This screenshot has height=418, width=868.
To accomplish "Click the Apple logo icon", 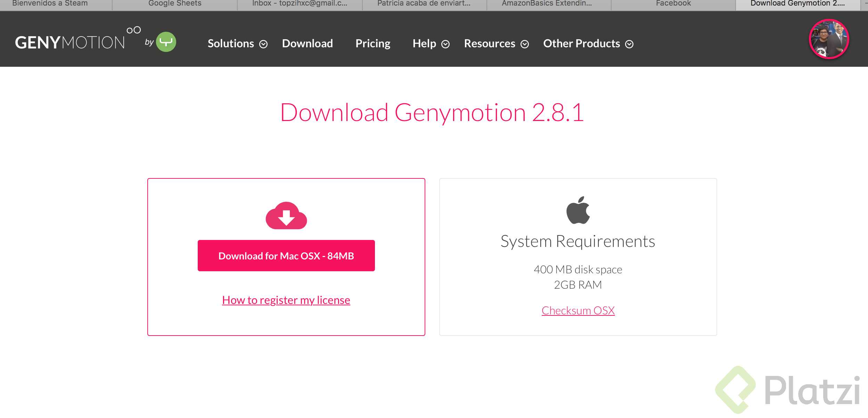I will 578,210.
